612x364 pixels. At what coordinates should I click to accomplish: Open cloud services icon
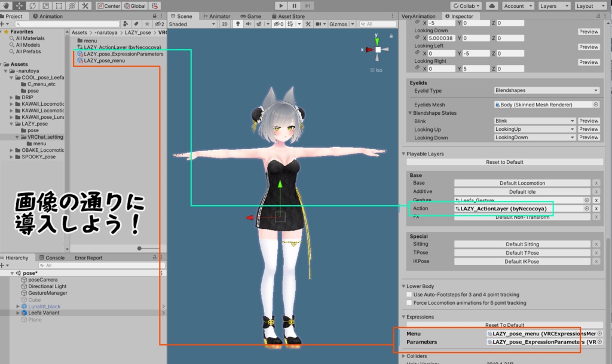click(x=492, y=6)
